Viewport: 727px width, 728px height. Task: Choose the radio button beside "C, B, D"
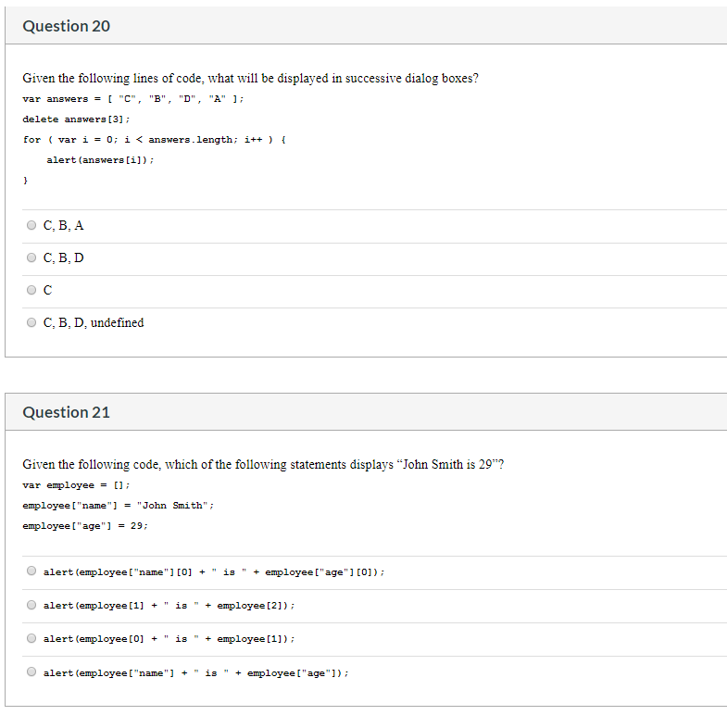coord(31,257)
